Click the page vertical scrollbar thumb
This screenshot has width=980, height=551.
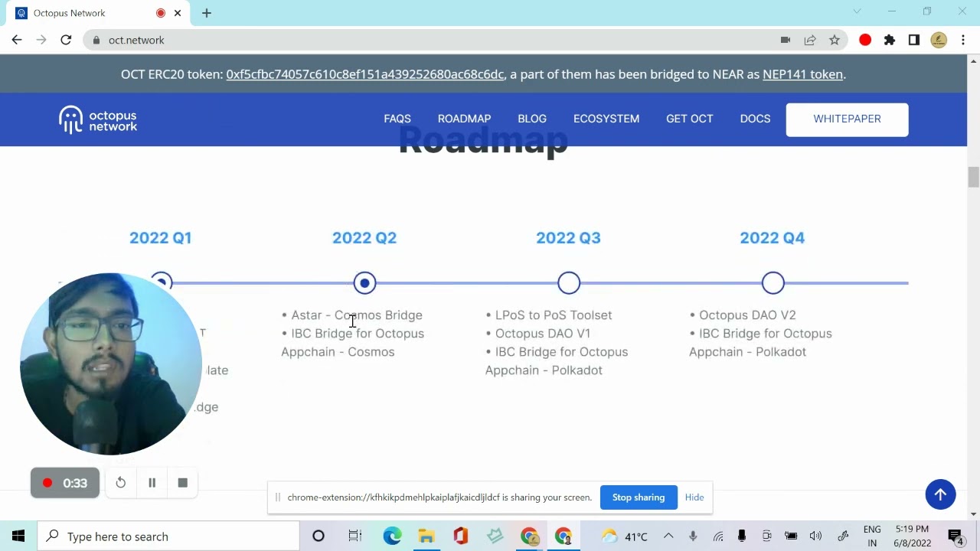(973, 177)
